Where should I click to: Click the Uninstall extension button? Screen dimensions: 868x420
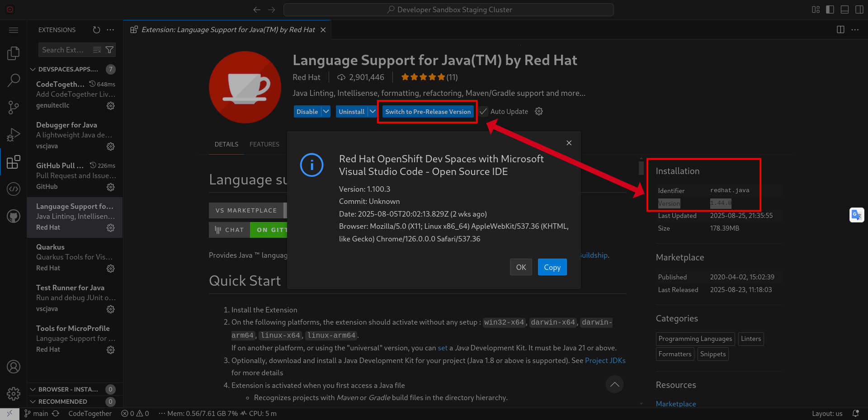pos(352,112)
